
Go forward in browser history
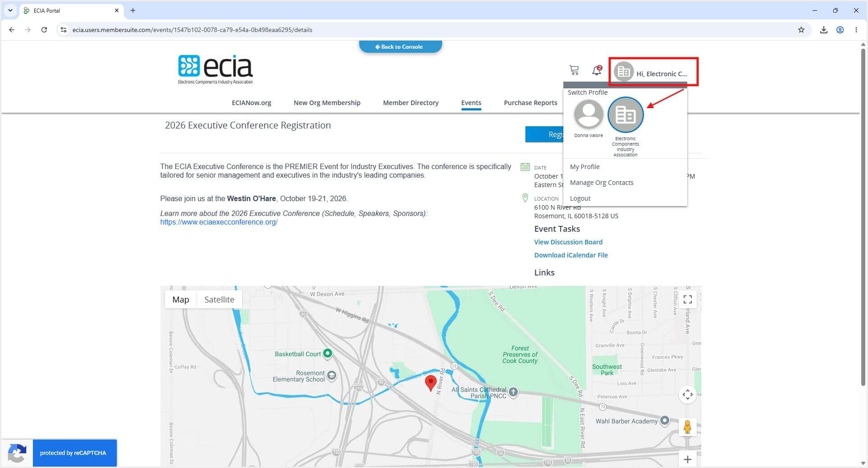point(28,30)
